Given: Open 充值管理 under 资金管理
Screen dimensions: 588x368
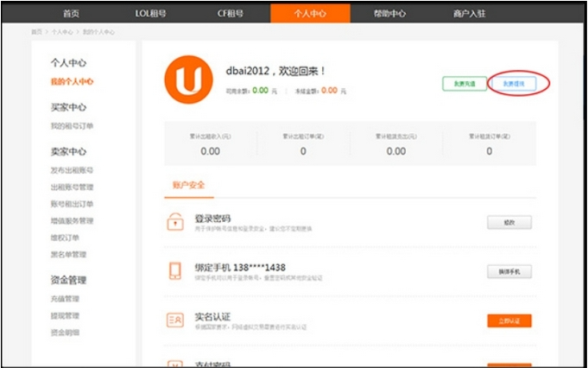Looking at the screenshot, I should [x=66, y=300].
